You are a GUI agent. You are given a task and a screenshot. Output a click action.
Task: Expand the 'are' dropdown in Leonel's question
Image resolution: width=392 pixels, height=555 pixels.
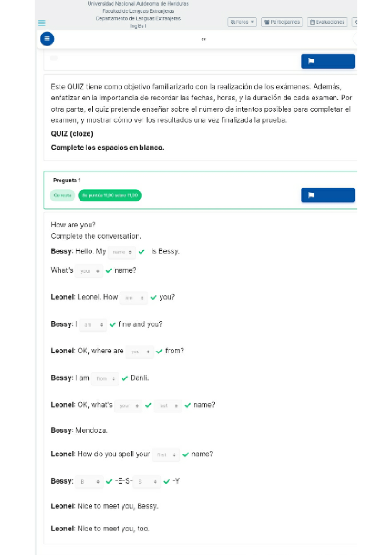[134, 298]
